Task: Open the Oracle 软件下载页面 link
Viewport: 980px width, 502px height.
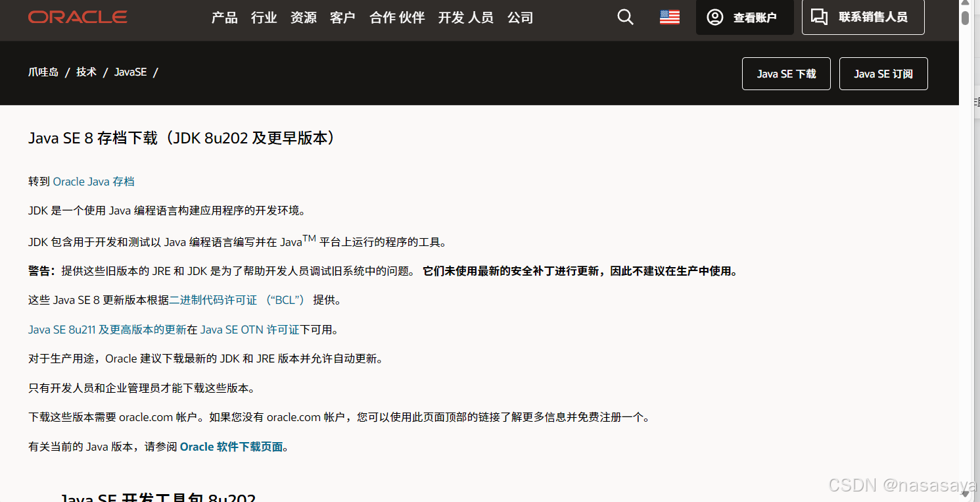Action: coord(230,446)
